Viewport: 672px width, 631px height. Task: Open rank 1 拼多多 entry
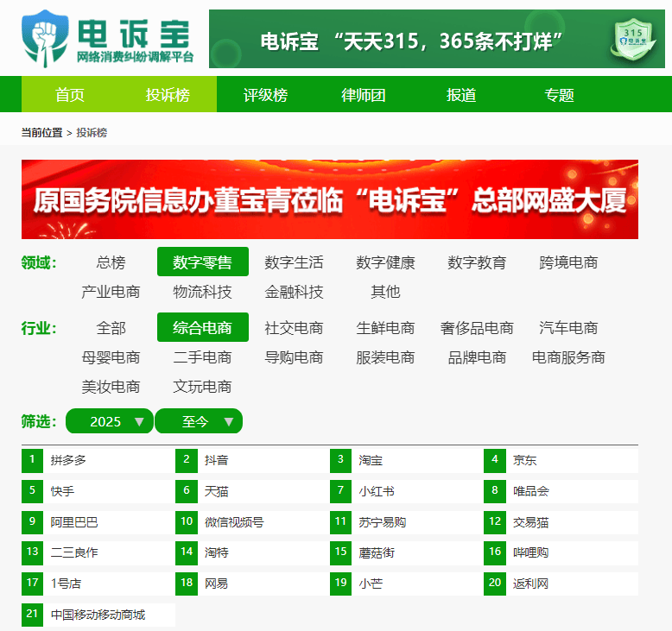pos(98,460)
